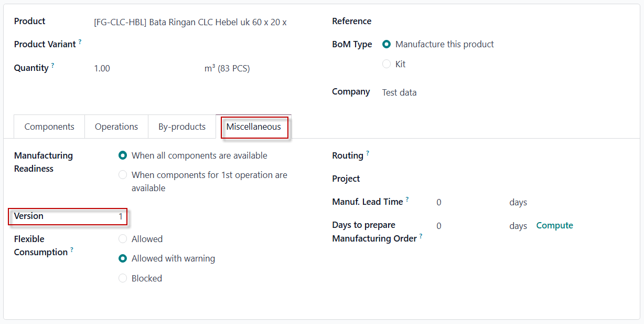Screen dimensions: 644x324
Task: Switch to the Operations tab
Action: [116, 127]
